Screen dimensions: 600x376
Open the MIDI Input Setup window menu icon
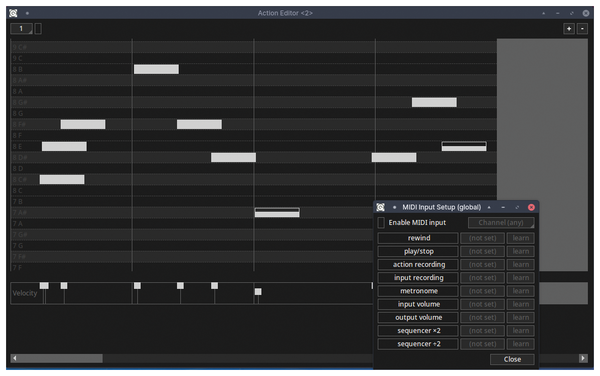click(380, 207)
